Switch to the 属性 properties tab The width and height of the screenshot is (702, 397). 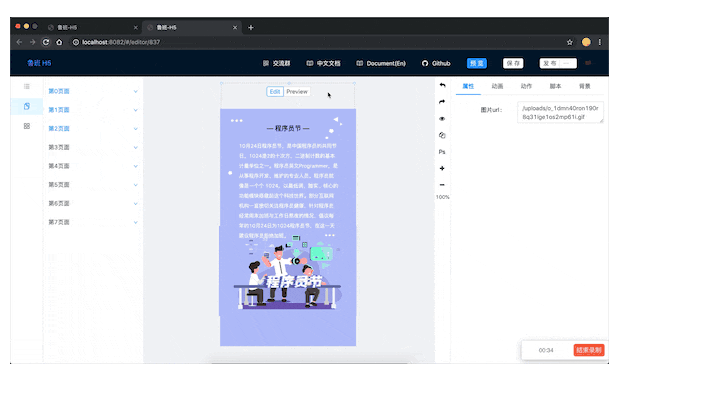(x=468, y=86)
